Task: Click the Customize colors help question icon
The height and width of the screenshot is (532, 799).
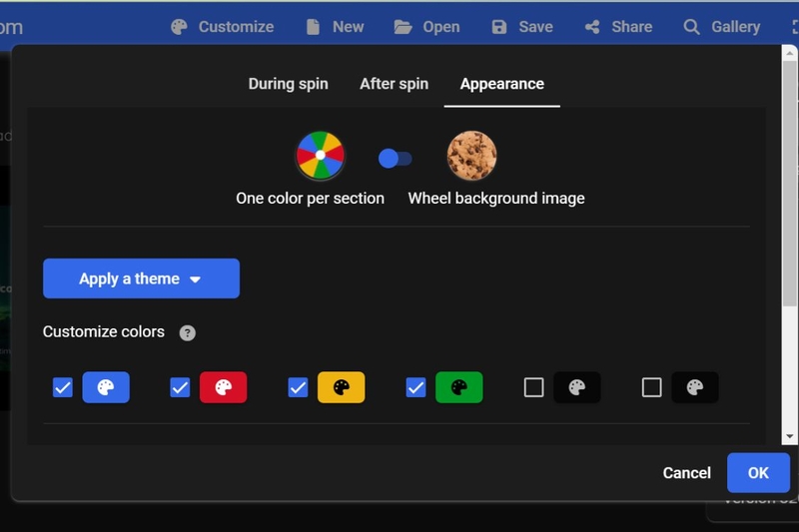Action: [187, 333]
